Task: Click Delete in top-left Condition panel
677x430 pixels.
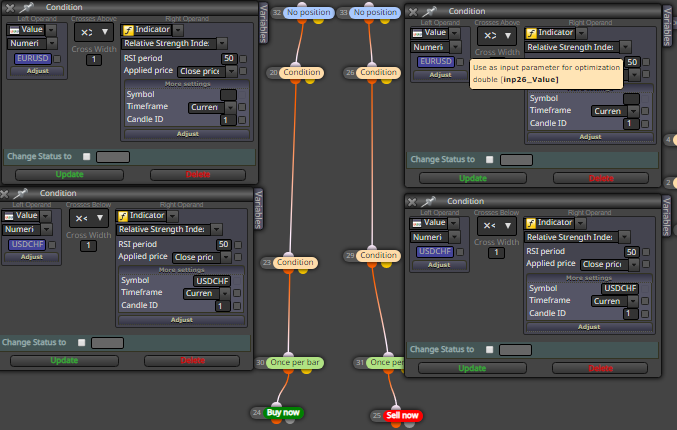Action: [198, 174]
